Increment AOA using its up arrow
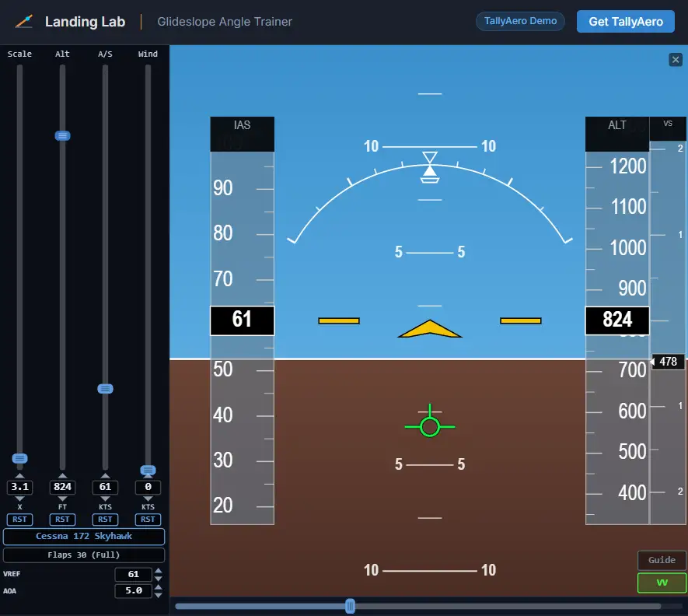The height and width of the screenshot is (616, 688). coord(159,587)
